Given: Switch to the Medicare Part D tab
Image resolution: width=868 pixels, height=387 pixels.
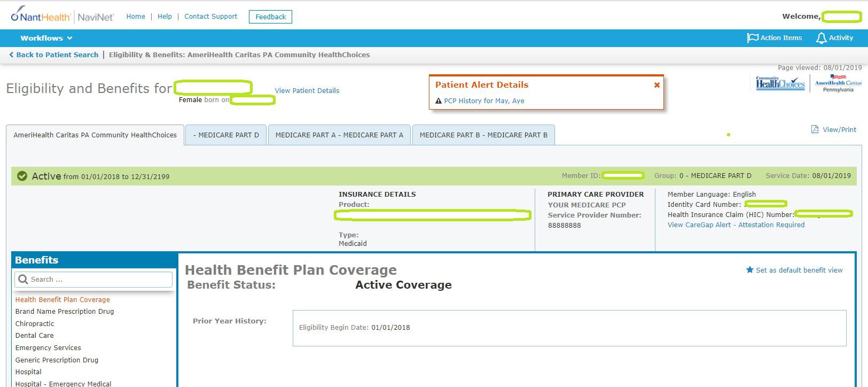Looking at the screenshot, I should pyautogui.click(x=226, y=135).
